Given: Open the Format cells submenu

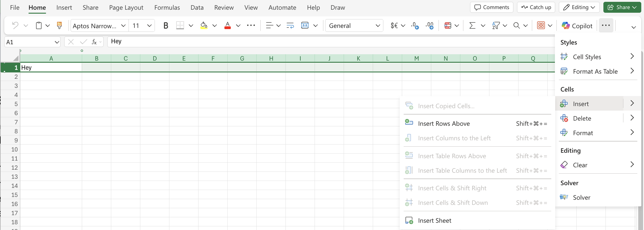Looking at the screenshot, I should pyautogui.click(x=598, y=133).
